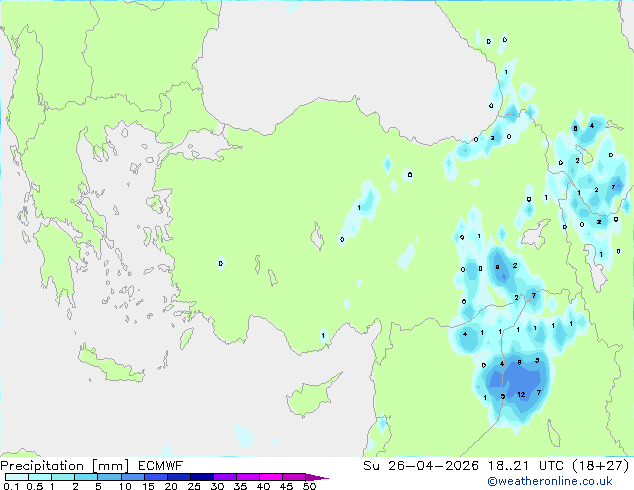Image resolution: width=634 pixels, height=490 pixels.
Task: Click the Lake Van shape on map
Action: pos(537,237)
